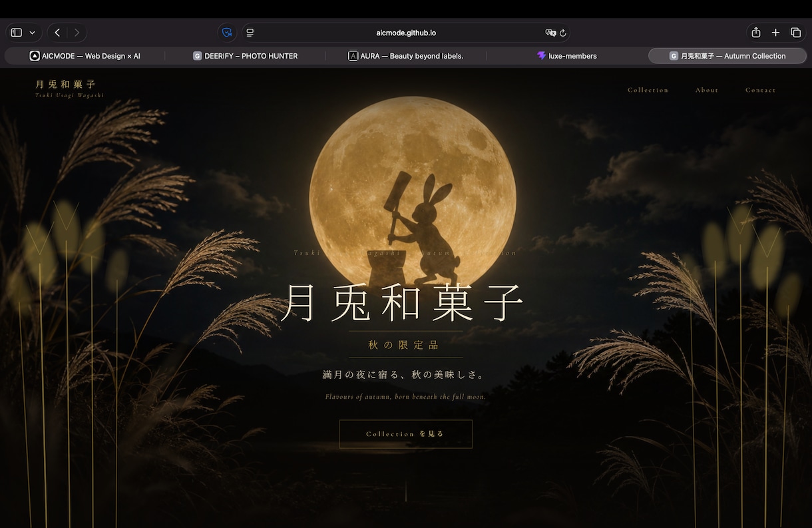Click the 秋の限定品 subtitle text
This screenshot has width=812, height=528.
coord(405,345)
